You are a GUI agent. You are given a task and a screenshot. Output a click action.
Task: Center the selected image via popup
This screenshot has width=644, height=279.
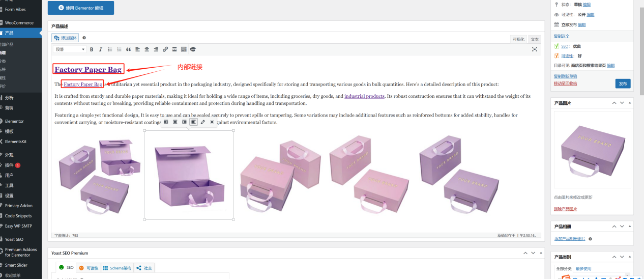pos(175,122)
